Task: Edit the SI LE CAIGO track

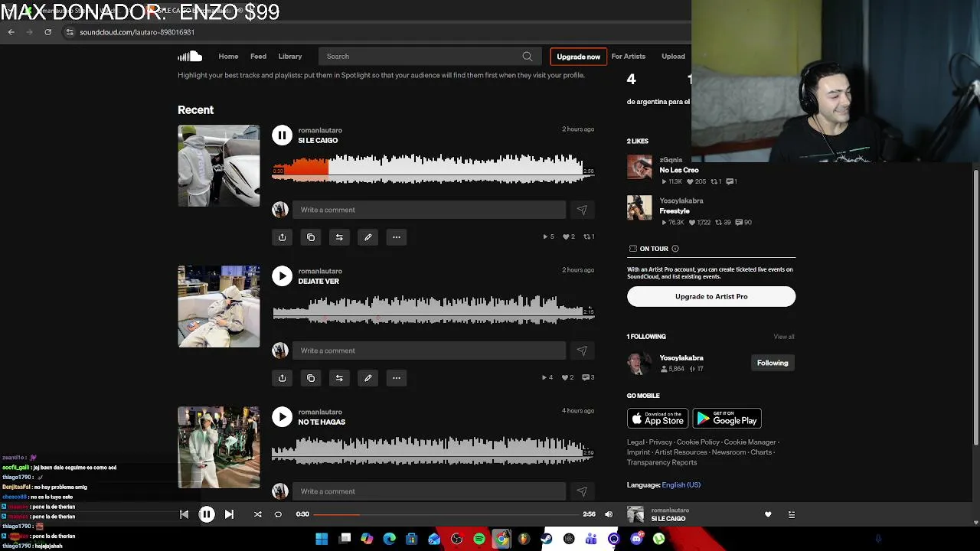Action: (367, 237)
